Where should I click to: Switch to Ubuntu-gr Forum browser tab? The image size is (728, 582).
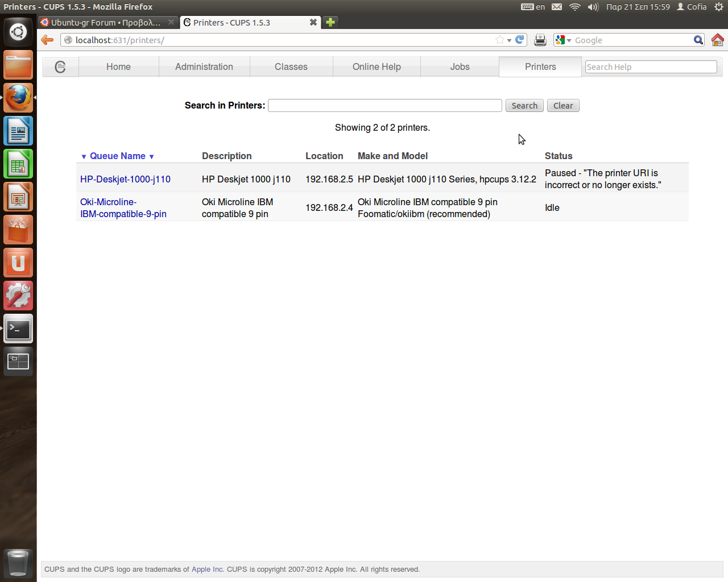click(x=106, y=23)
